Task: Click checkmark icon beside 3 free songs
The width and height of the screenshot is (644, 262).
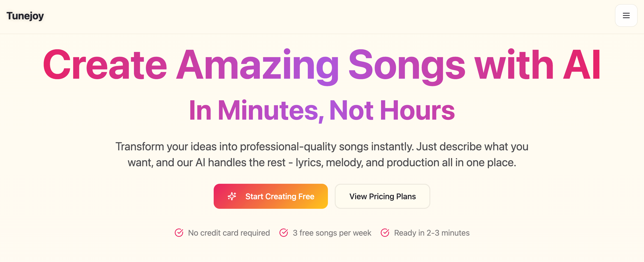Action: click(283, 233)
